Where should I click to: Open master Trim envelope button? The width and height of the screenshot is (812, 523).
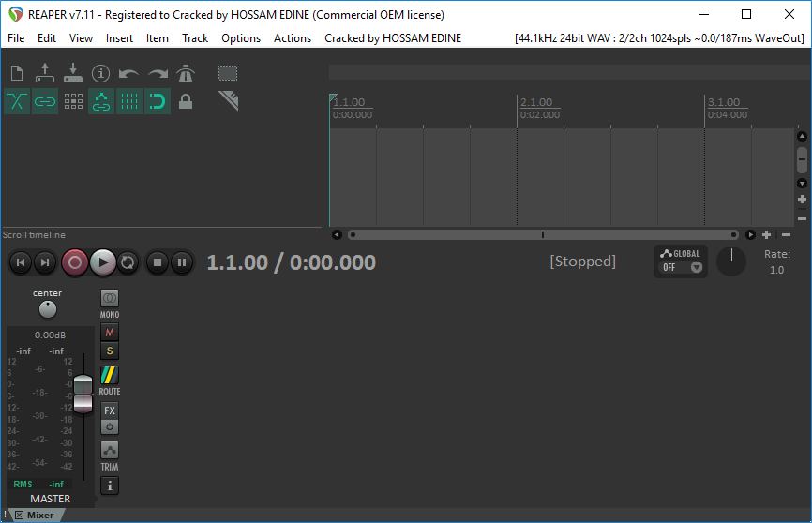coord(110,450)
